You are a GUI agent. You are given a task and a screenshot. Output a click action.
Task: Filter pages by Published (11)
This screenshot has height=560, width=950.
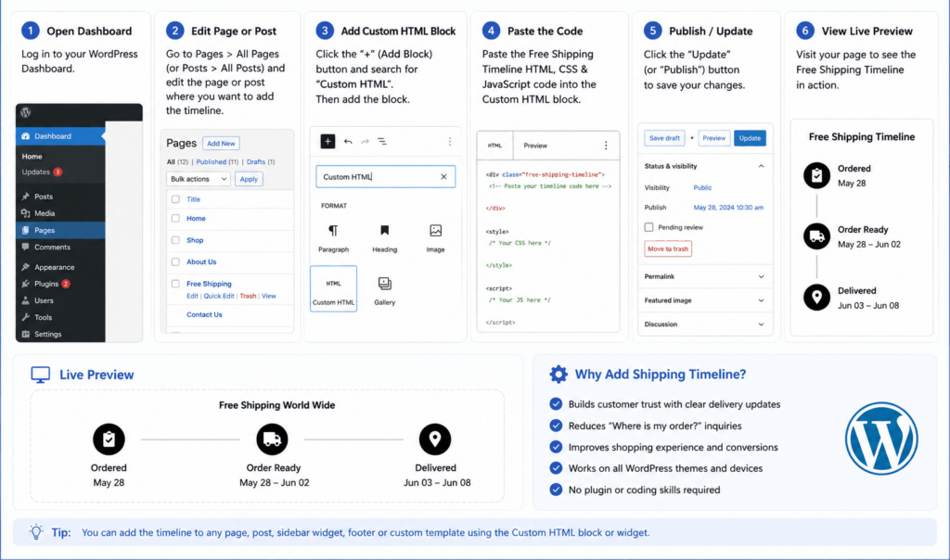[x=217, y=161]
